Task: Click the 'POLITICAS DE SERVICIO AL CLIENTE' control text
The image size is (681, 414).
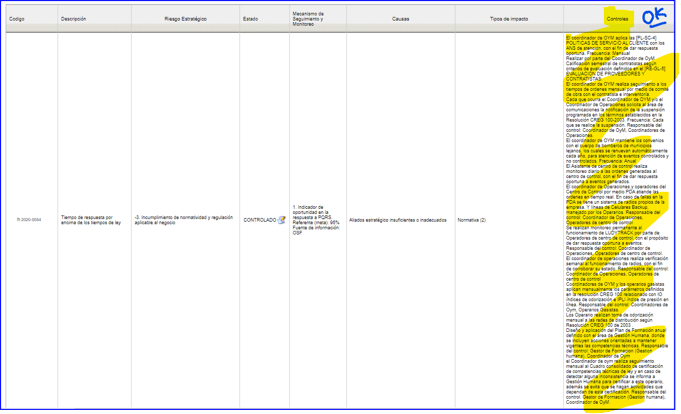Action: (606, 43)
